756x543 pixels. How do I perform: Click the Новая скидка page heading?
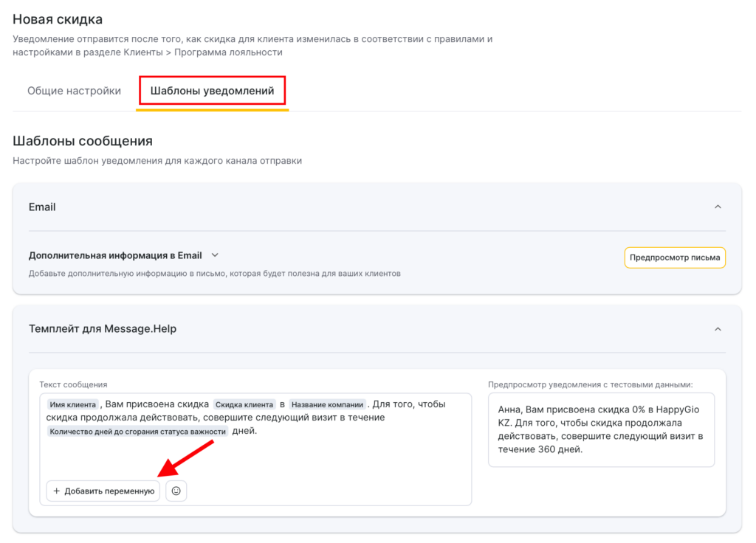[58, 19]
